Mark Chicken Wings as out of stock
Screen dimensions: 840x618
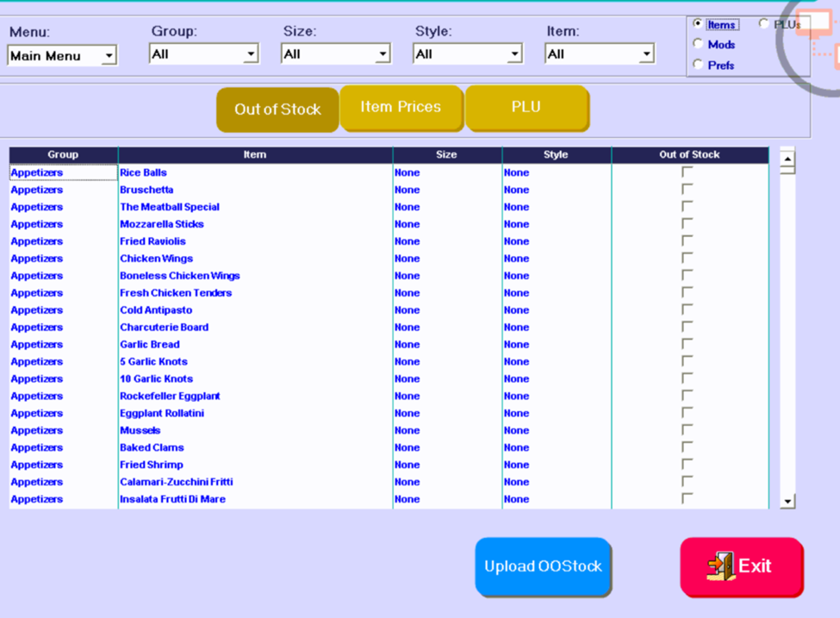coord(687,258)
